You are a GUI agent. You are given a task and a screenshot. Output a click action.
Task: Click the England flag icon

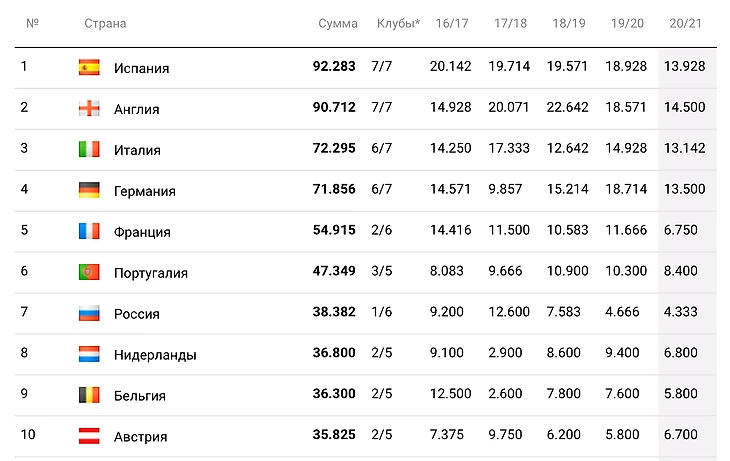click(89, 109)
